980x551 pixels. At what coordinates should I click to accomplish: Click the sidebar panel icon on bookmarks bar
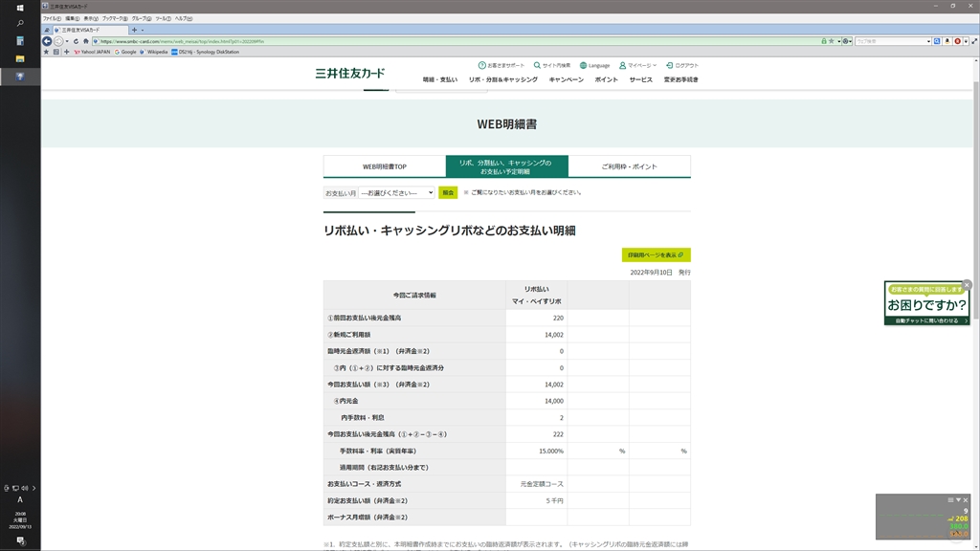[x=56, y=52]
